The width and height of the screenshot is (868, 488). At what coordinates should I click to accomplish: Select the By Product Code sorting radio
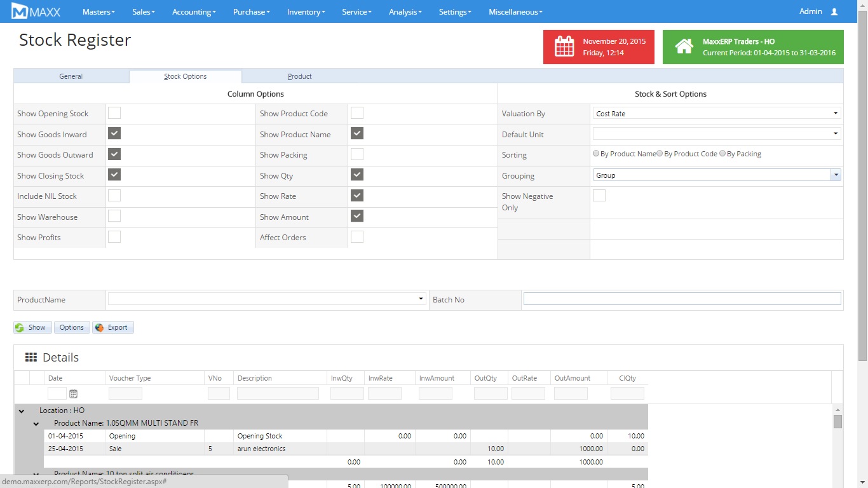click(660, 154)
